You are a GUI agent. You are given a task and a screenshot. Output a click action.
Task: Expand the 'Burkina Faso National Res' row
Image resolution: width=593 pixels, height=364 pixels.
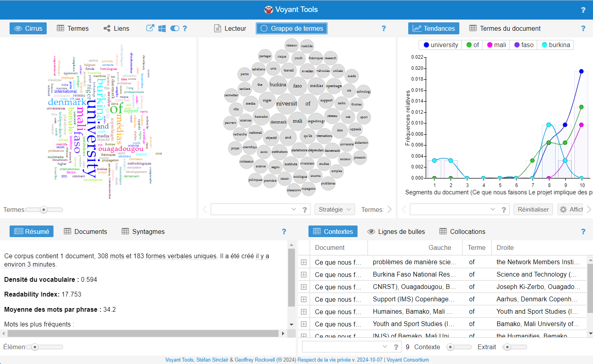click(x=304, y=275)
